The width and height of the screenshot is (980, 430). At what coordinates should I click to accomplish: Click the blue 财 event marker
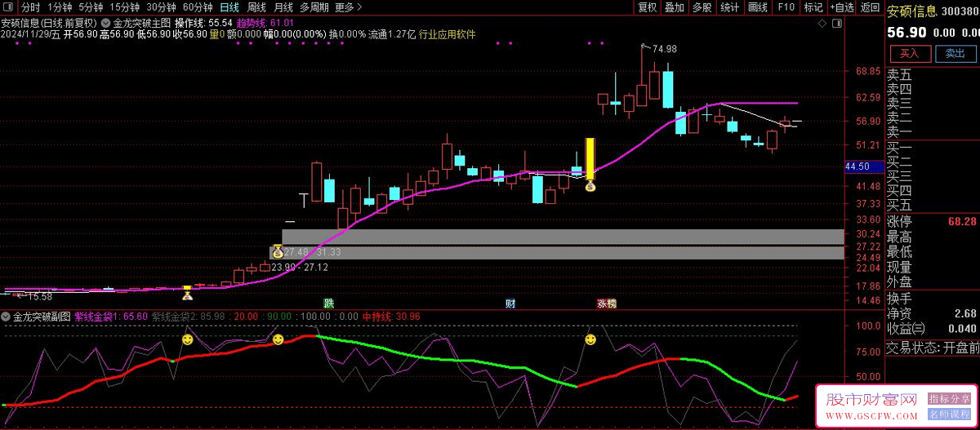coord(510,304)
